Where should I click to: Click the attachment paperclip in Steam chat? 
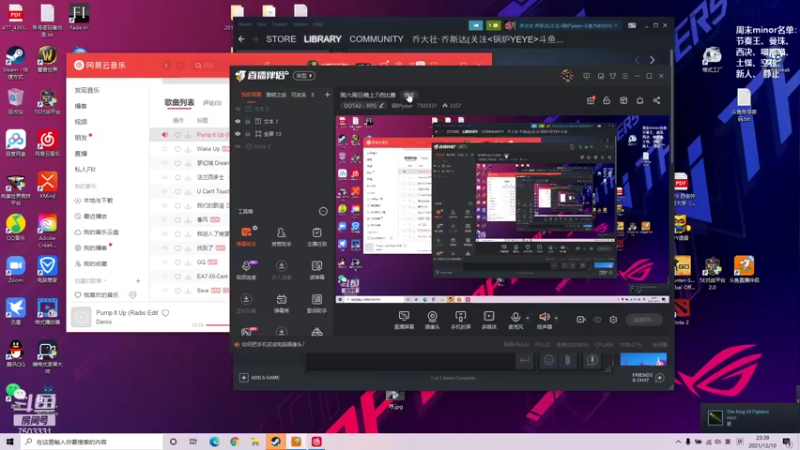point(567,360)
